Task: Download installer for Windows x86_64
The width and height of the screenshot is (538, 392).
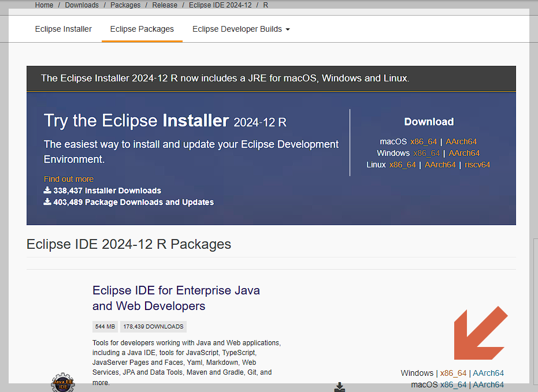Action: tap(426, 153)
